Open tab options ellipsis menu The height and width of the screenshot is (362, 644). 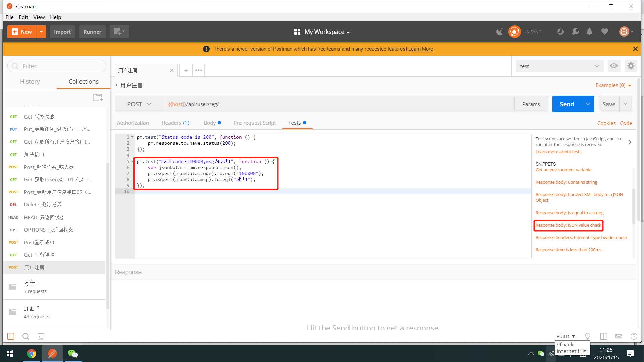pyautogui.click(x=199, y=70)
